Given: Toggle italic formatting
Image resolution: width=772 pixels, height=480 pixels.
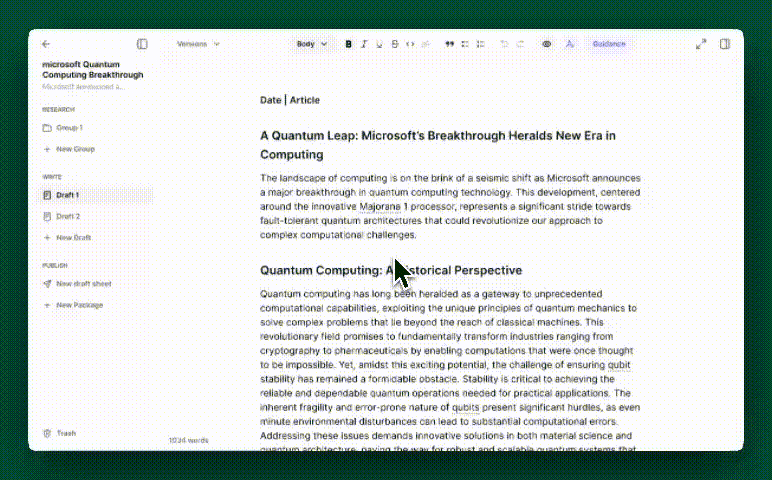Looking at the screenshot, I should coord(364,44).
